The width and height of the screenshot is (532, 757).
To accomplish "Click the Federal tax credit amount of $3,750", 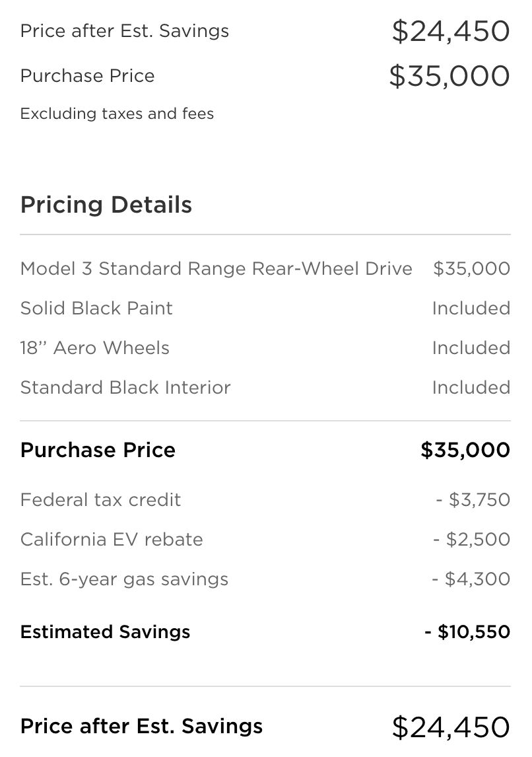I will 473,499.
